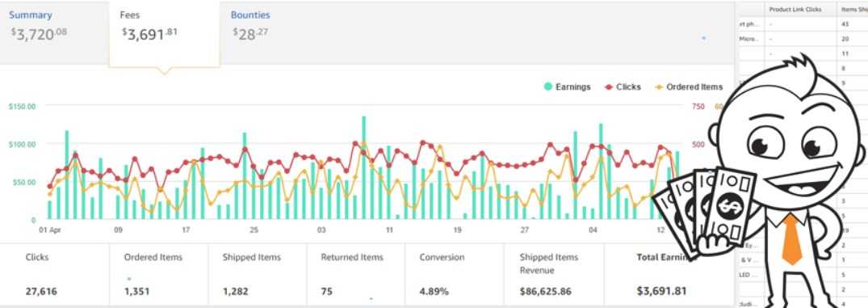The image size is (868, 308).
Task: Click the 04 date axis label
Action: [x=593, y=230]
